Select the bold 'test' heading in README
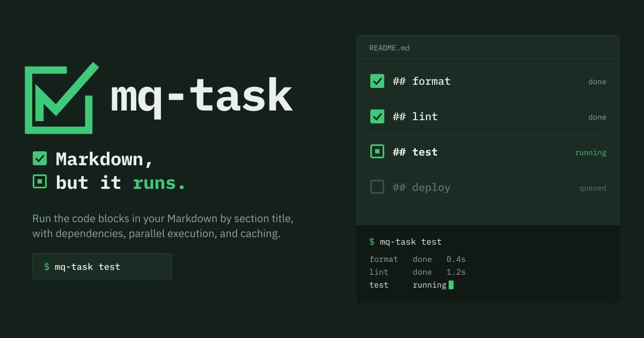This screenshot has width=644, height=338. (x=425, y=152)
